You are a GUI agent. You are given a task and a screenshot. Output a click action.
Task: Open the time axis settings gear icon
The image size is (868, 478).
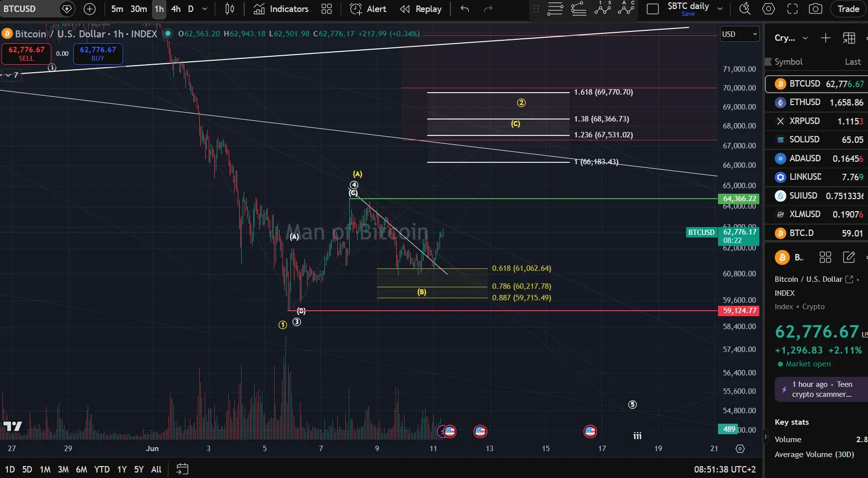(x=740, y=449)
